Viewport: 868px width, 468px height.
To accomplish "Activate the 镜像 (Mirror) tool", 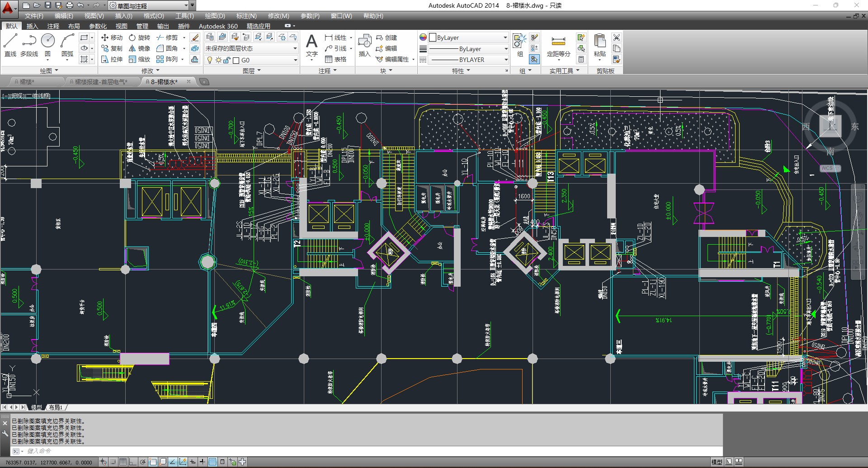I will (139, 48).
